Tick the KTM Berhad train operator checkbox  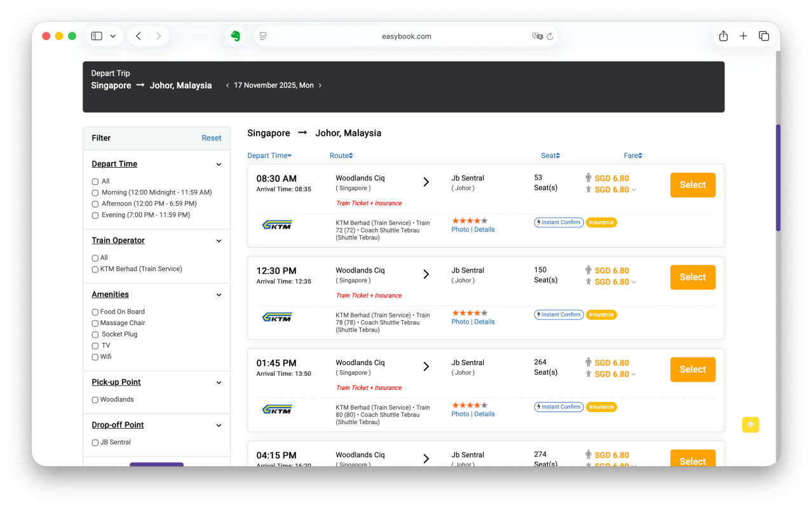[95, 269]
